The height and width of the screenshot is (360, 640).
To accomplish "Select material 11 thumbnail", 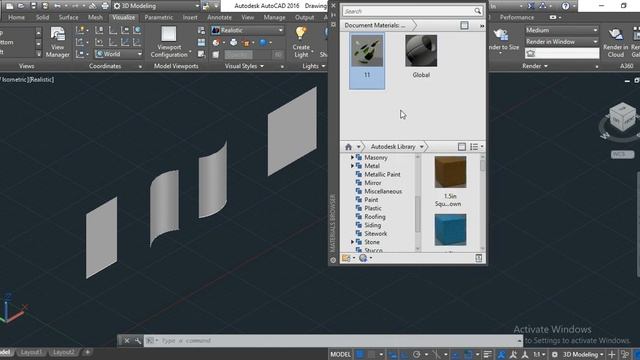I will [367, 51].
